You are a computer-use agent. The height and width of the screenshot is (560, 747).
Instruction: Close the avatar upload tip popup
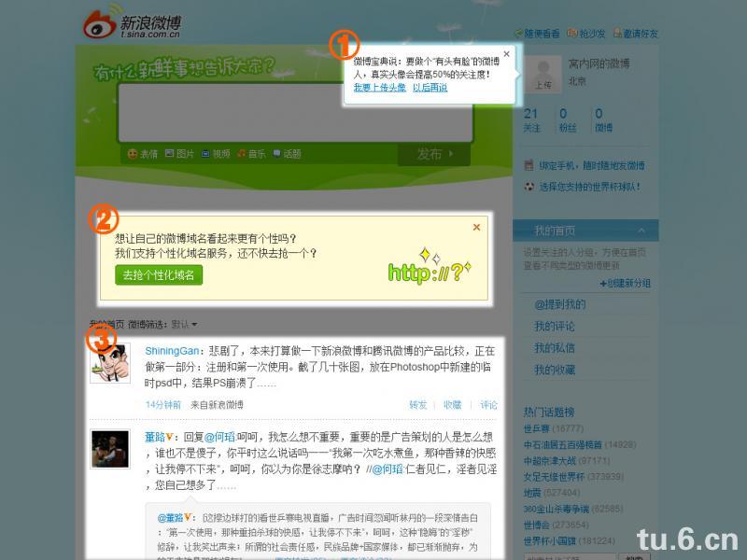pyautogui.click(x=507, y=54)
